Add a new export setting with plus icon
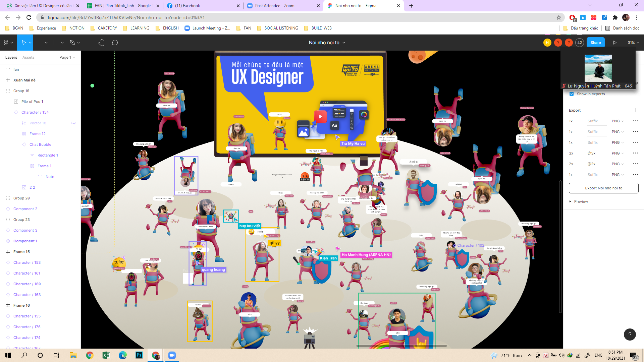 (x=636, y=110)
